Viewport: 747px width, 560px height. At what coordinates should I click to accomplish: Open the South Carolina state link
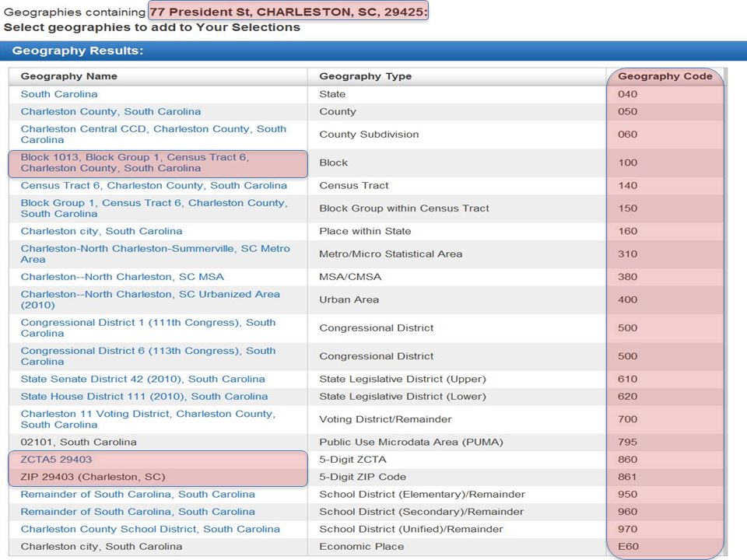pos(59,94)
